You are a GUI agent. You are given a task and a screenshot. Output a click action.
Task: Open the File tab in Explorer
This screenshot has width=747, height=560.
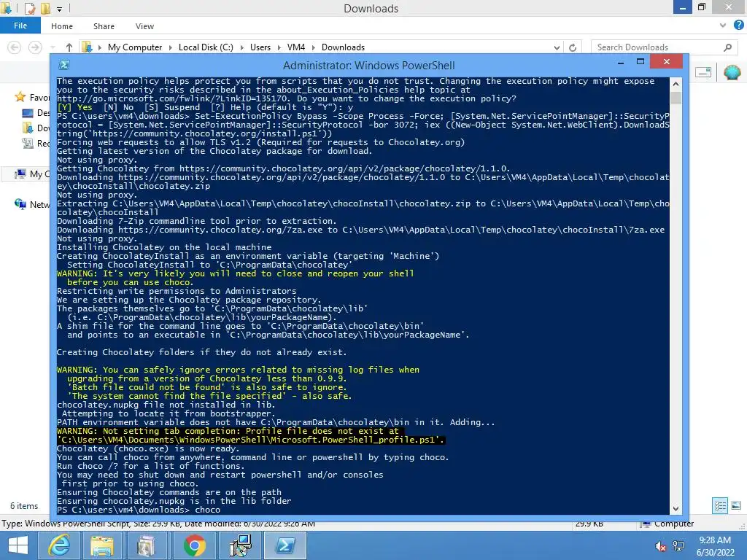click(x=20, y=26)
